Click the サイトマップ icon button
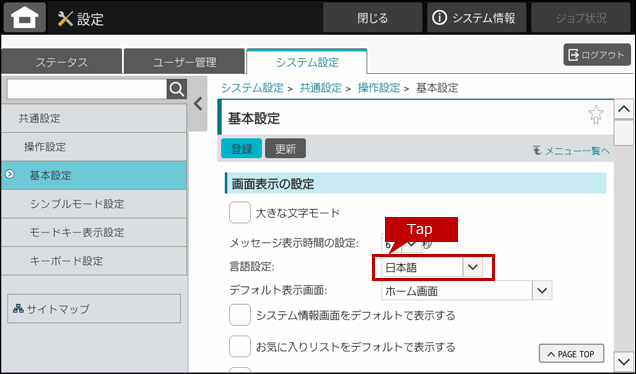Viewport: 636px width, 374px height. pyautogui.click(x=94, y=309)
